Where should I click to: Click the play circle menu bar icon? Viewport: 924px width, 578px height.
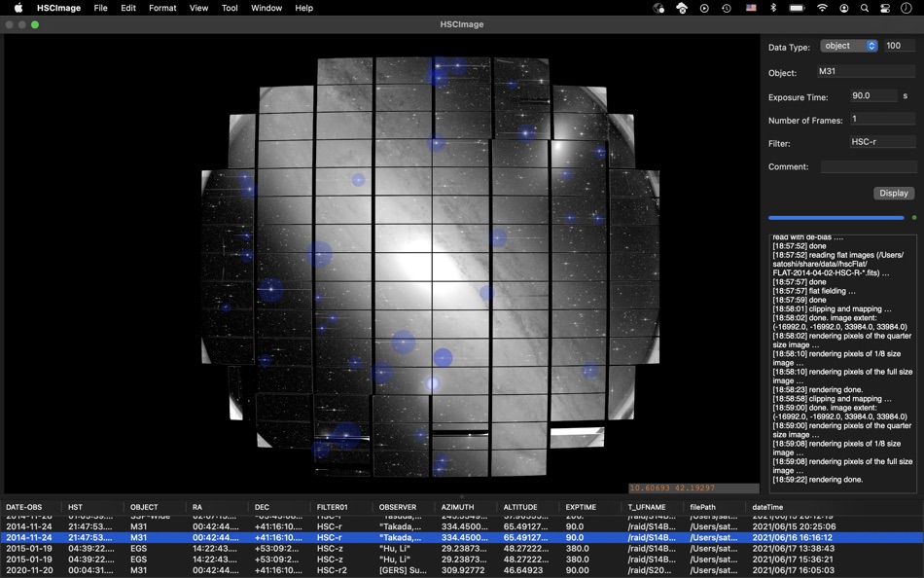tap(704, 8)
